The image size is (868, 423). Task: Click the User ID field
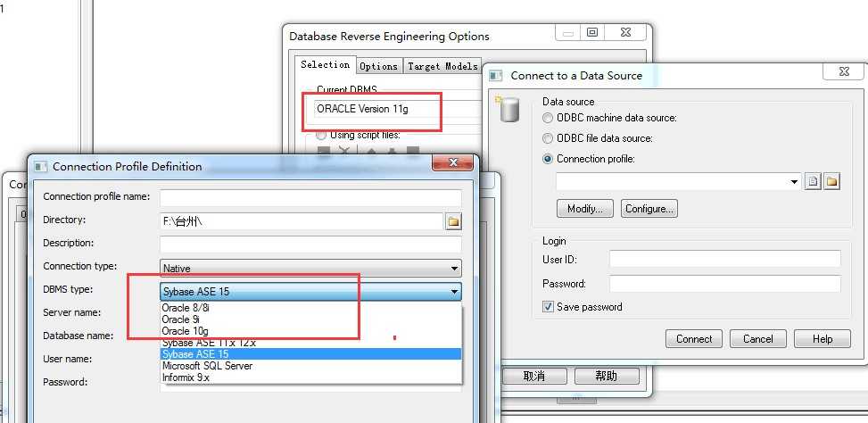[x=724, y=259]
